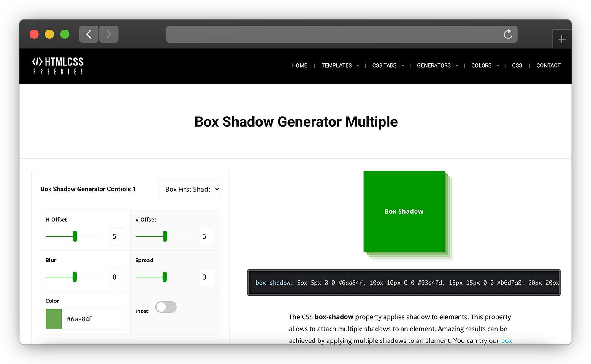Viewport: 591px width, 364px height.
Task: Adjust the Spread slider handle
Action: tap(165, 277)
